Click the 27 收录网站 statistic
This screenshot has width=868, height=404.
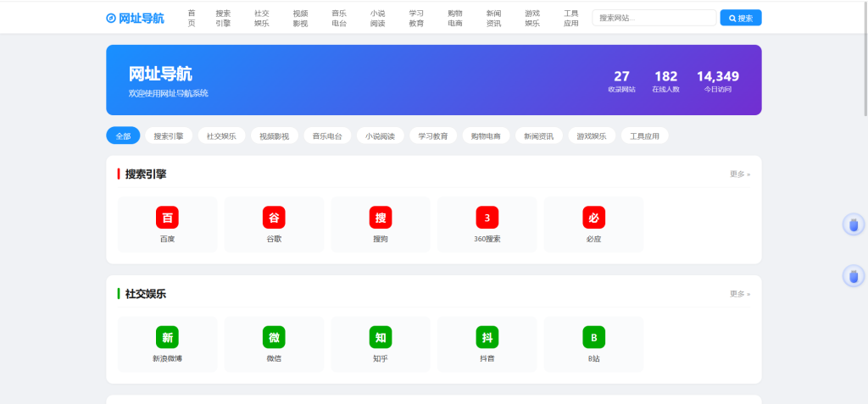(621, 80)
